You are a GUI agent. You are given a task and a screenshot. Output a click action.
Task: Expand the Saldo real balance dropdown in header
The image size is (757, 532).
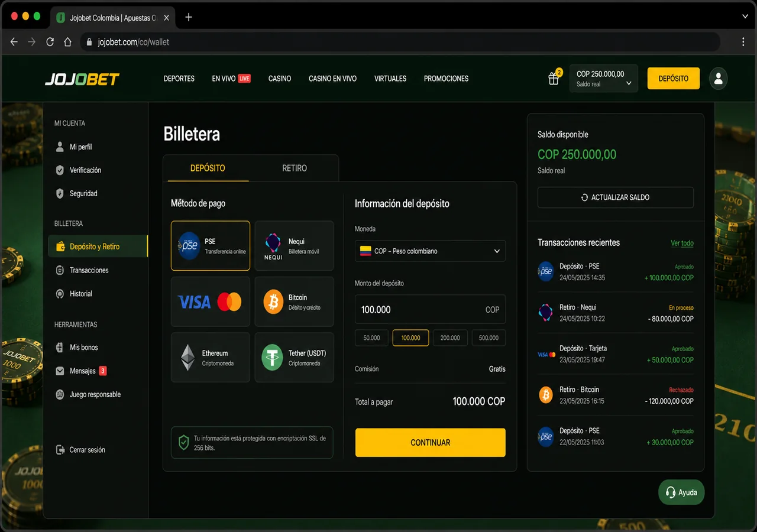(603, 79)
